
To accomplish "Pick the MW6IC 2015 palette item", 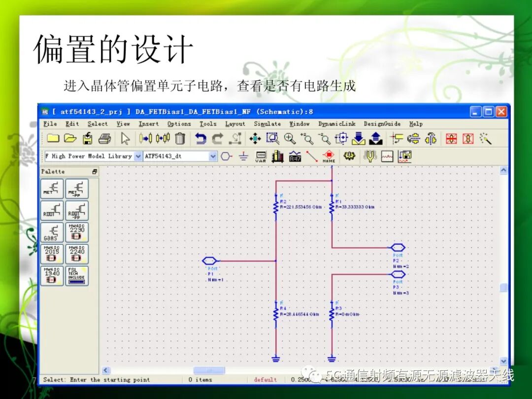I will 52,254.
